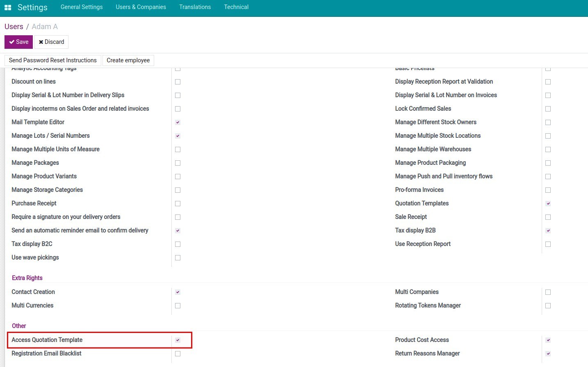Screen dimensions: 588x367
Task: Enable Tax display B2C
Action: pyautogui.click(x=178, y=244)
